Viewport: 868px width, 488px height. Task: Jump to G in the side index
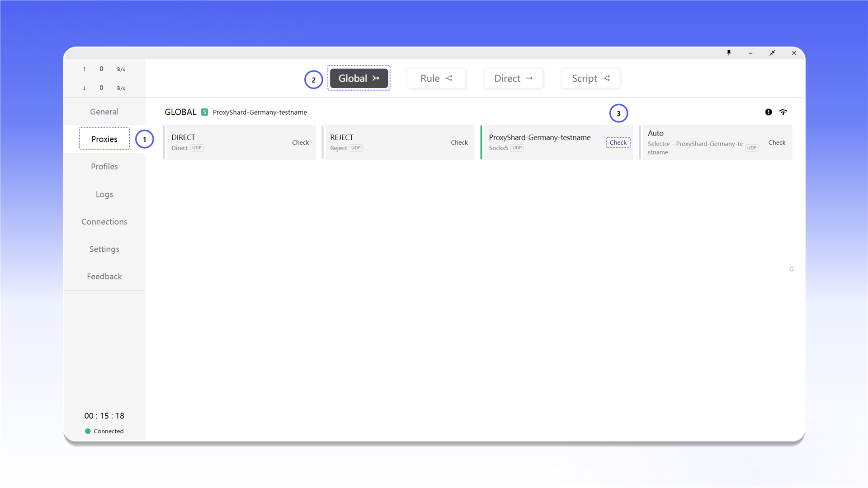(x=791, y=269)
